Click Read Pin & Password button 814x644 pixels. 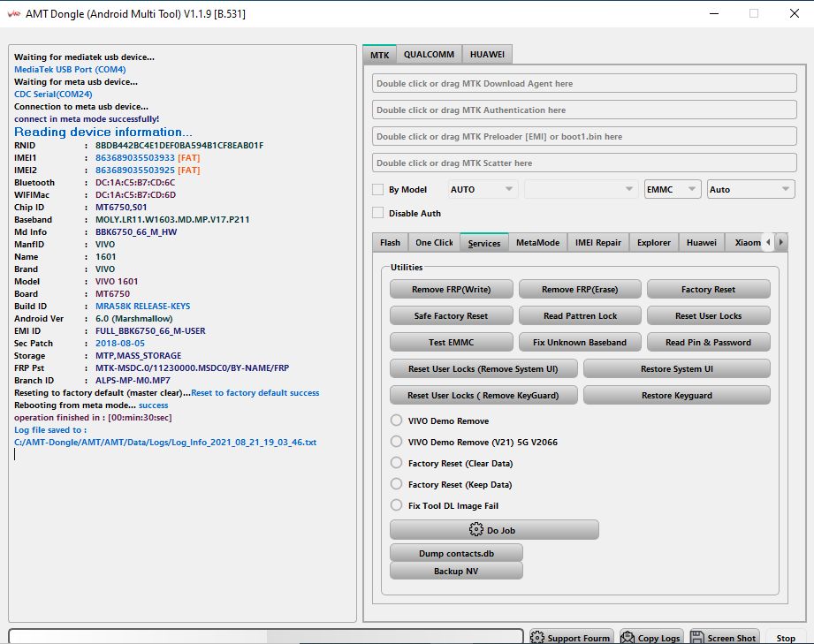(708, 342)
